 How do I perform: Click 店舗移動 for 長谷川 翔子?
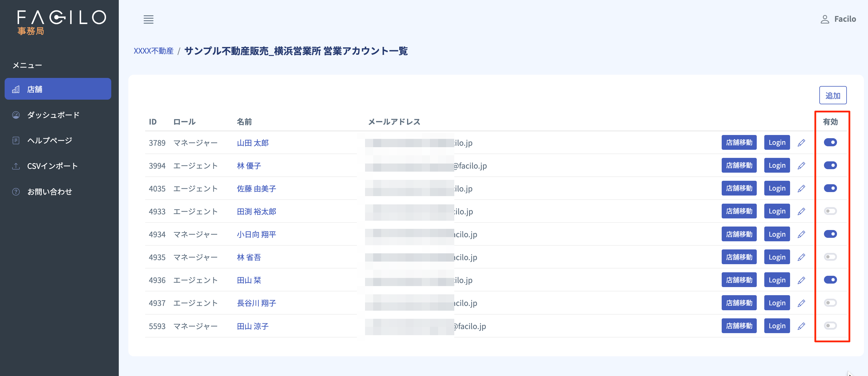click(739, 303)
